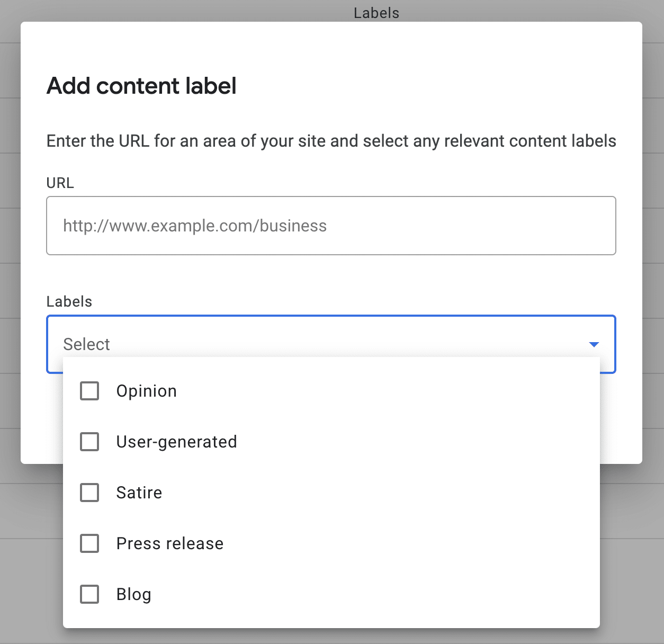Click the Labels column header behind dialog

tap(376, 13)
